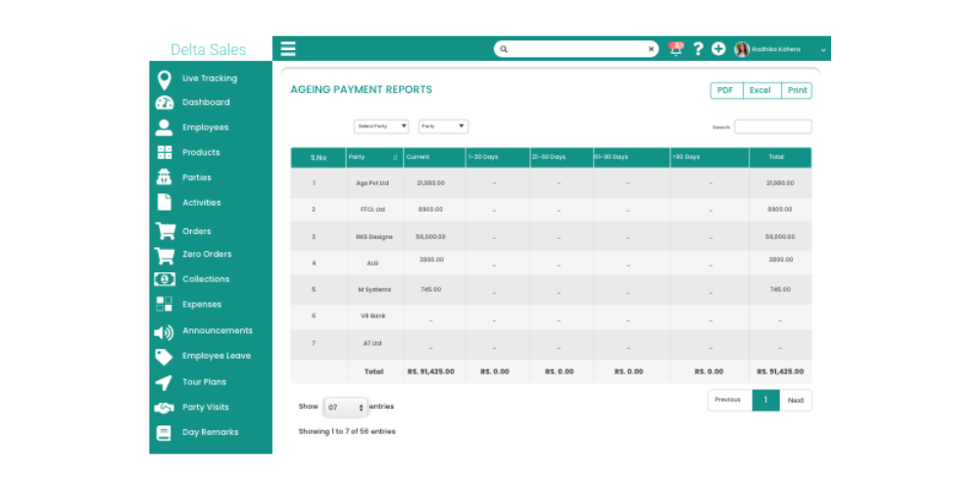The width and height of the screenshot is (980, 490).
Task: Click the help question mark icon
Action: click(x=698, y=49)
